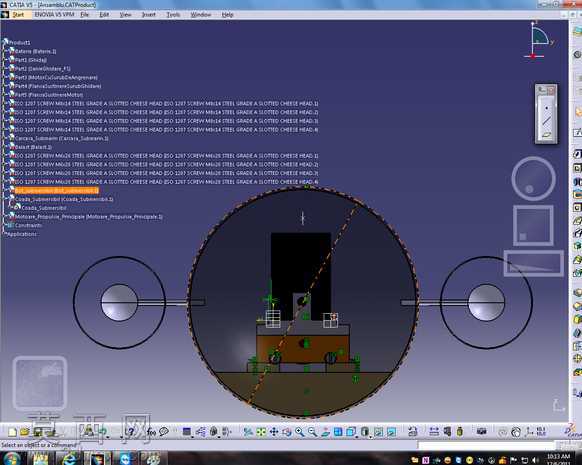Screen dimensions: 582x465
Task: Open dropdown arrow next to Isometric View icon
Action: coord(357,437)
